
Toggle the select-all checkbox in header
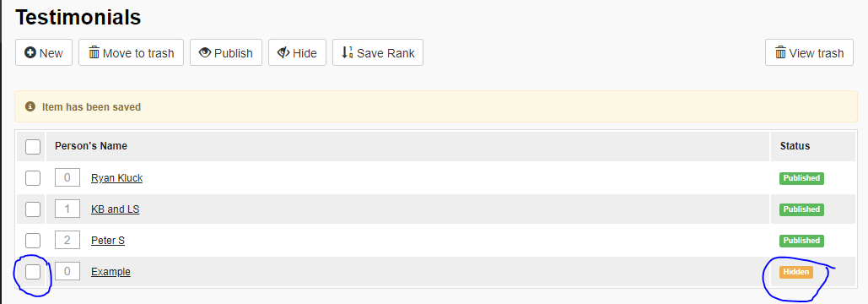coord(33,147)
